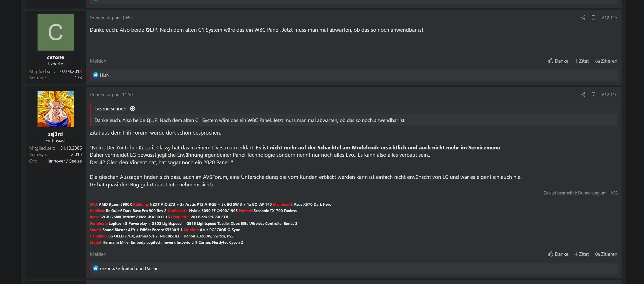Click share icon on post #12.115
Image resolution: width=644 pixels, height=284 pixels.
(583, 18)
